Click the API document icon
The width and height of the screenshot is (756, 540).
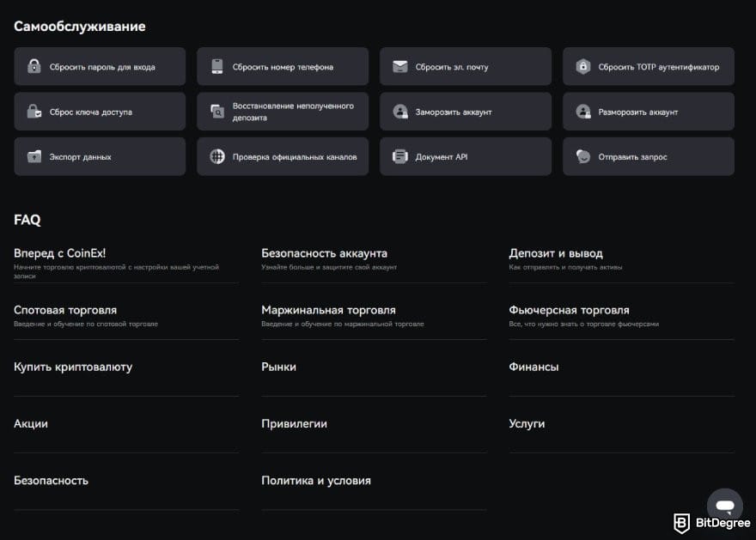(x=400, y=156)
